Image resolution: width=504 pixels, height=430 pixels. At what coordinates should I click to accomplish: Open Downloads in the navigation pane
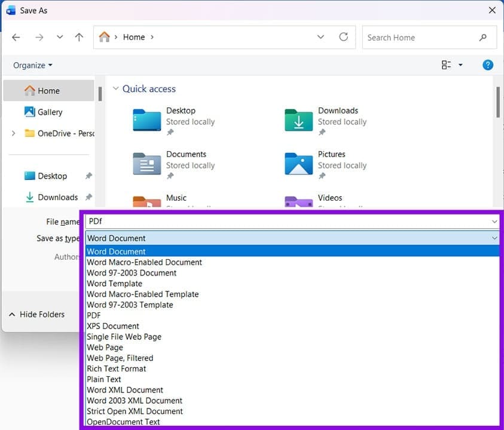[51, 197]
